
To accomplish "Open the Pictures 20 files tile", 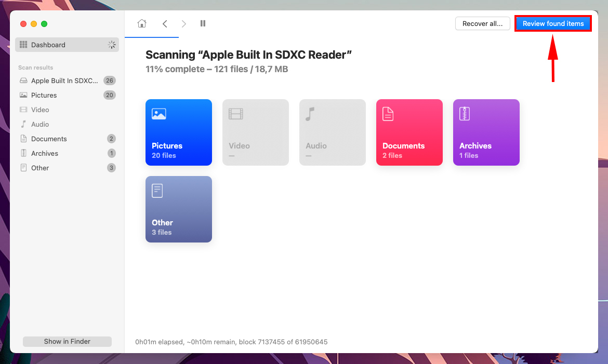I will tap(179, 132).
